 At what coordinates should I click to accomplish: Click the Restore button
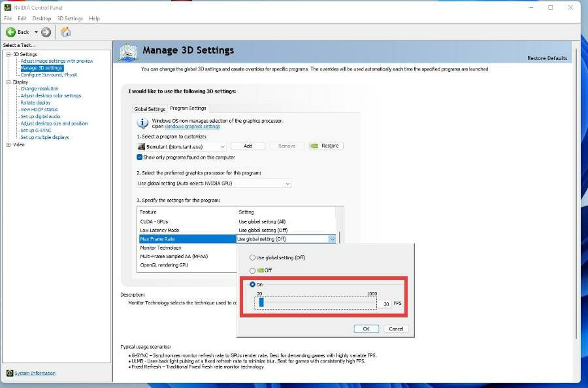[326, 146]
